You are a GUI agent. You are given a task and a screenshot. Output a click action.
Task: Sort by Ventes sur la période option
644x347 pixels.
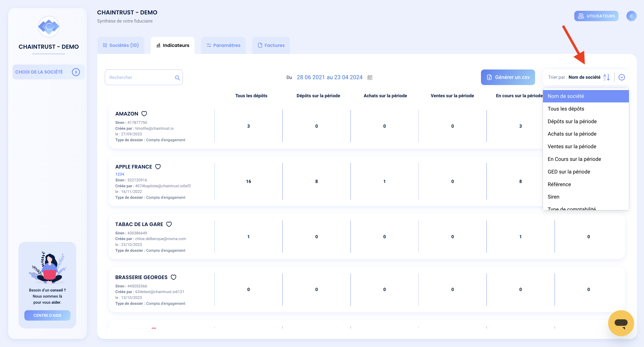[586, 147]
